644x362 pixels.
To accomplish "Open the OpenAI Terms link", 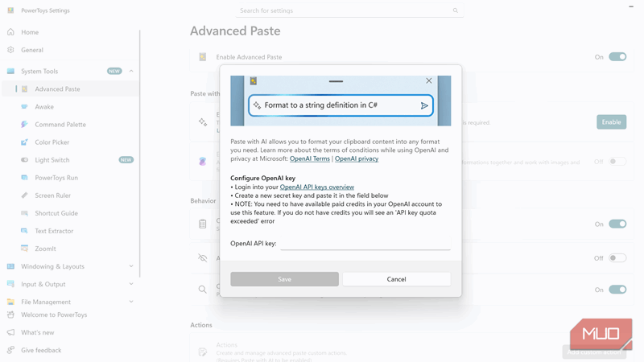I will [310, 158].
